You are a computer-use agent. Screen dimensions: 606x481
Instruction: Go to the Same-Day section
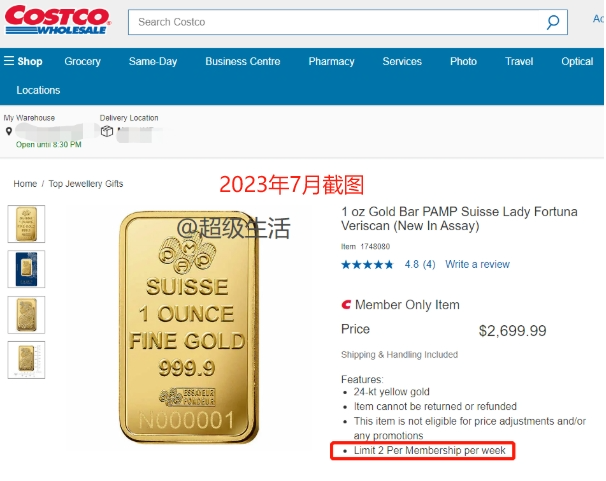tap(153, 61)
